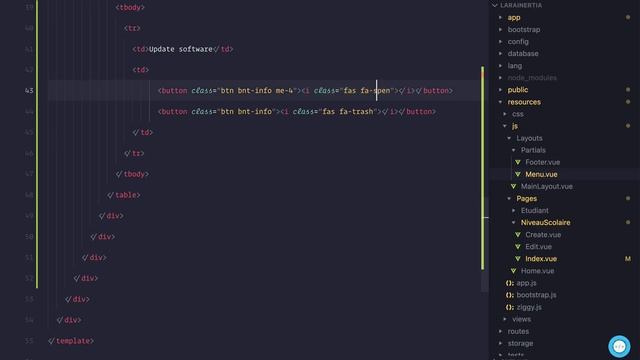
Task: Expand the public folder
Action: click(x=500, y=90)
